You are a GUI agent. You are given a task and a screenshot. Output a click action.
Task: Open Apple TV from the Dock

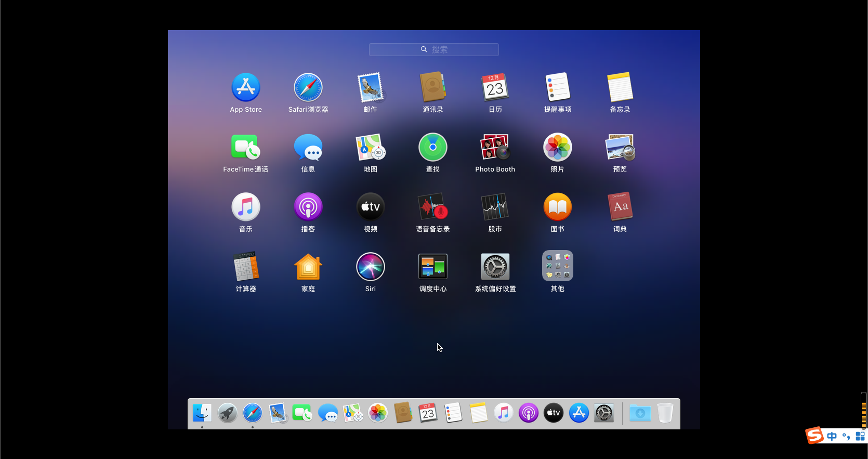click(x=554, y=413)
